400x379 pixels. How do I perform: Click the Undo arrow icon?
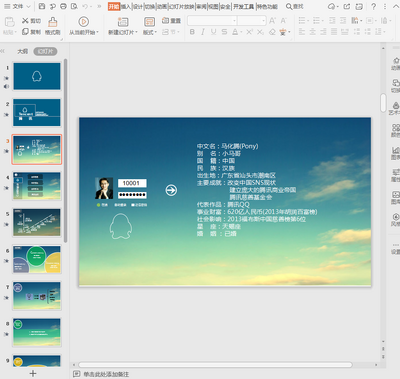(x=85, y=6)
